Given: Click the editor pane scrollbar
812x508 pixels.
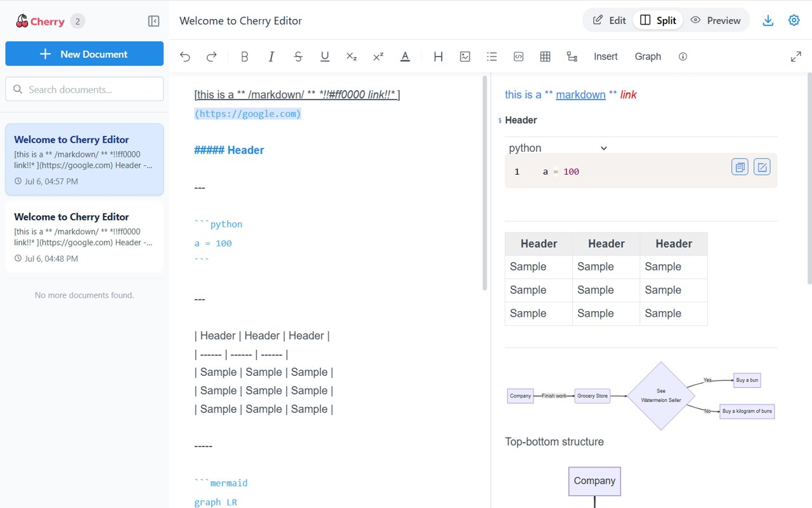Looking at the screenshot, I should (x=485, y=183).
